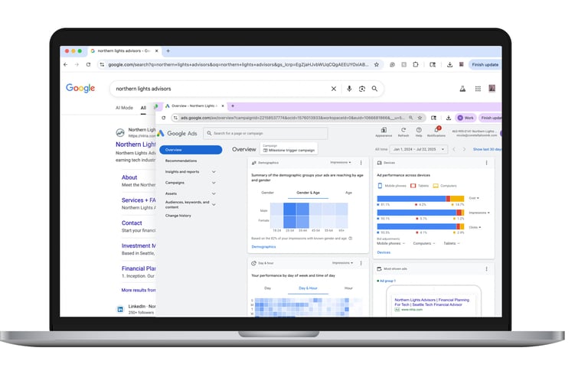Open Impressions dropdown on Day & hour card
The image size is (588, 377).
click(342, 263)
